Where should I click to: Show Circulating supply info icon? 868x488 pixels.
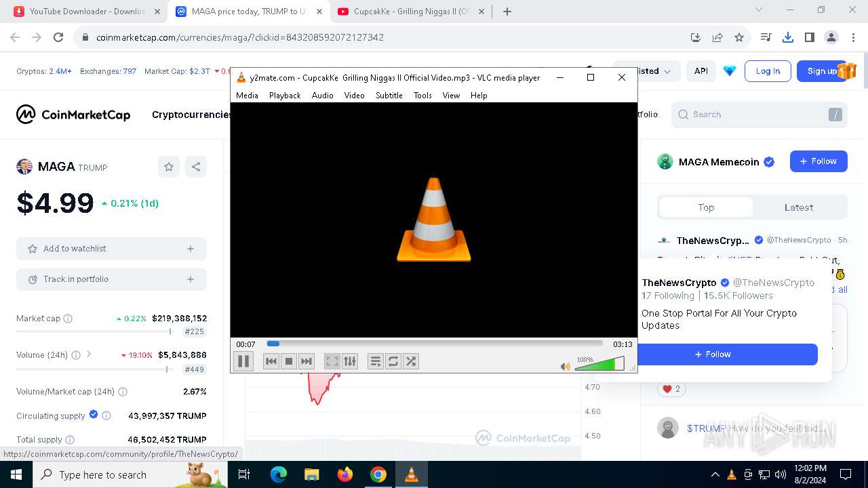click(106, 415)
